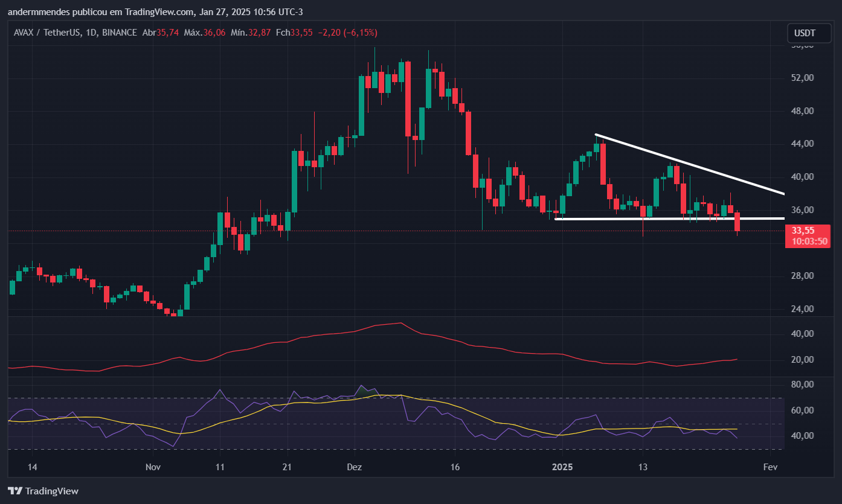
Task: Click the 1D interval label
Action: point(91,33)
